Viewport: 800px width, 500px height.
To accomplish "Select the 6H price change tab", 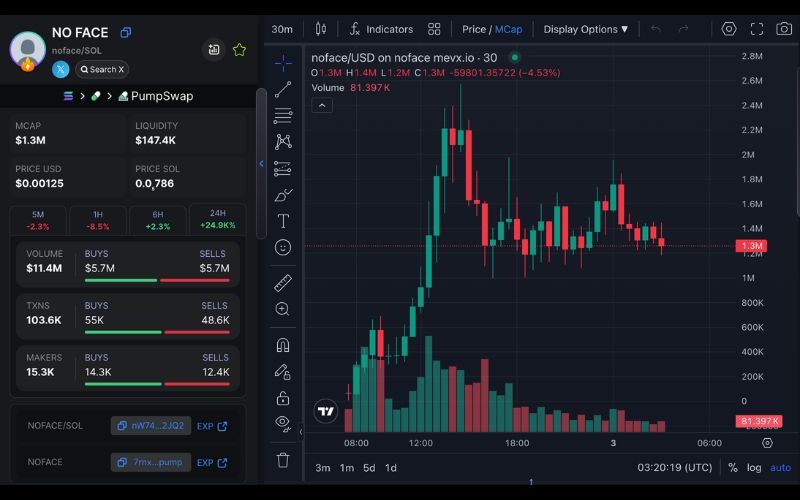I will (158, 220).
